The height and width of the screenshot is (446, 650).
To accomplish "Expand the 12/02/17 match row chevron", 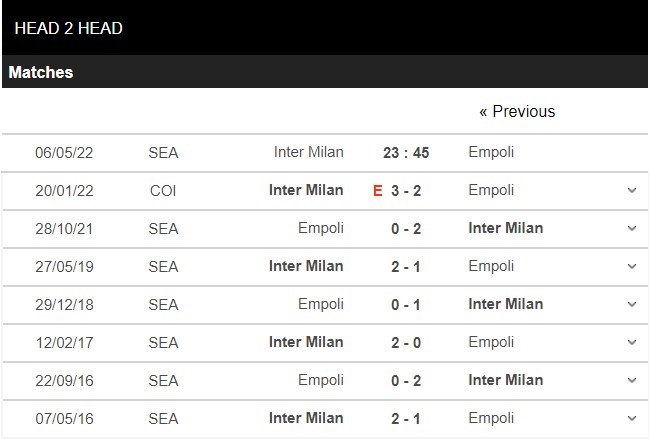I will (632, 342).
